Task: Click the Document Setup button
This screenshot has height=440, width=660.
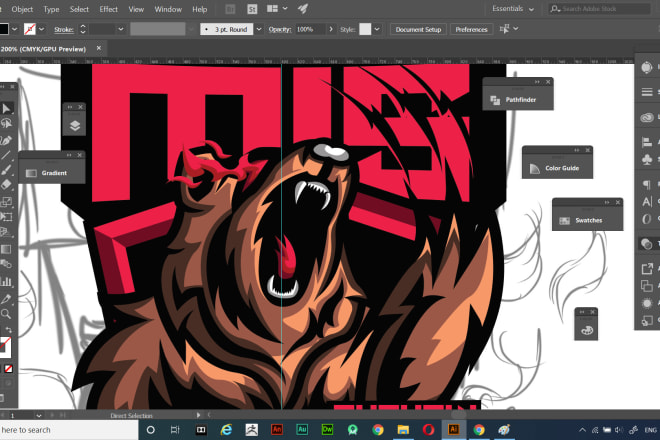Action: click(418, 29)
